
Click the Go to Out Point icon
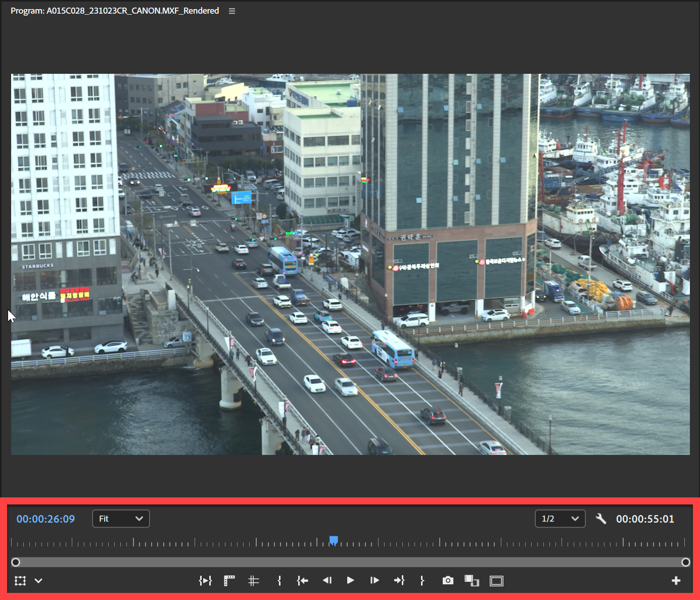tap(399, 580)
